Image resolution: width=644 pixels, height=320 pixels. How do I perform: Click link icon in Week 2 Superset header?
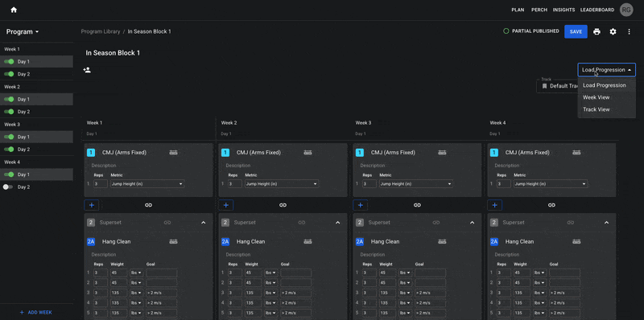(301, 223)
